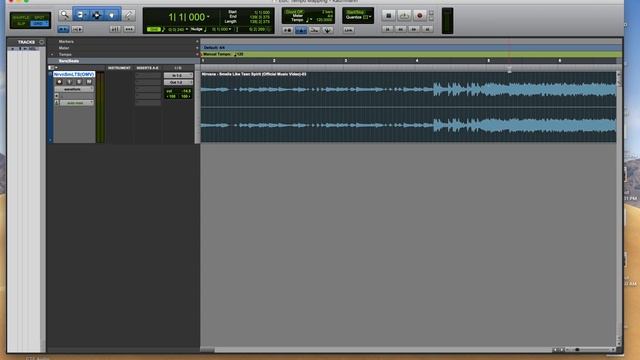Click the horizontal scrollbar at bottom
The image size is (640, 360).
point(376,350)
